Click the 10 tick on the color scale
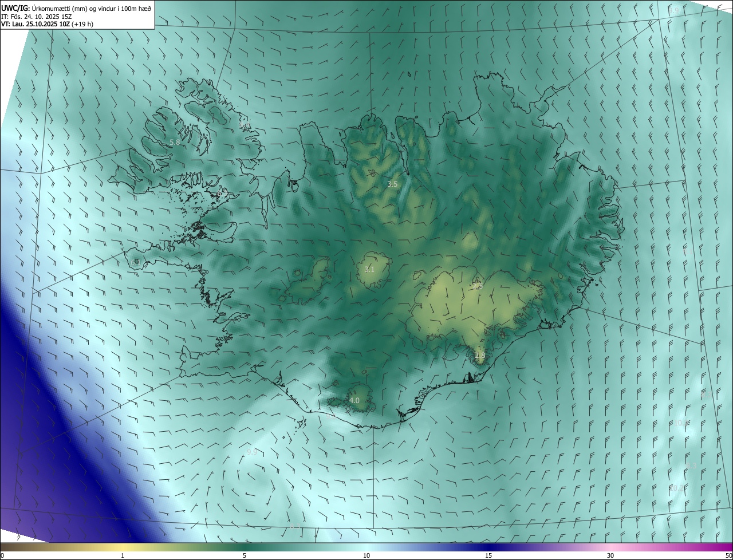This screenshot has height=560, width=733. (366, 555)
